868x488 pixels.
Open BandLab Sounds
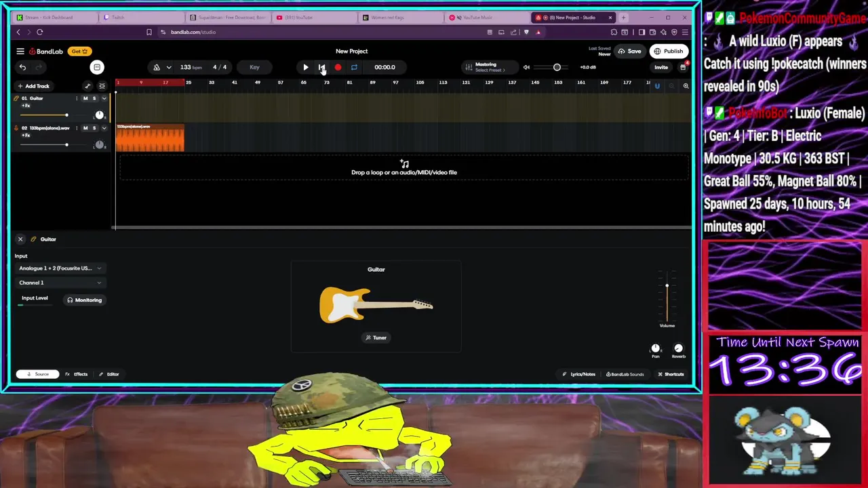pos(625,374)
